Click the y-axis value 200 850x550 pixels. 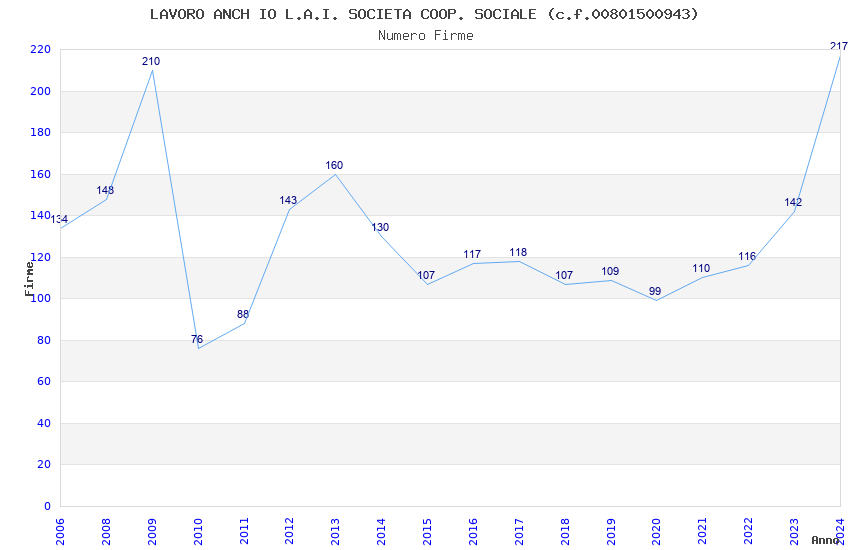pyautogui.click(x=40, y=91)
